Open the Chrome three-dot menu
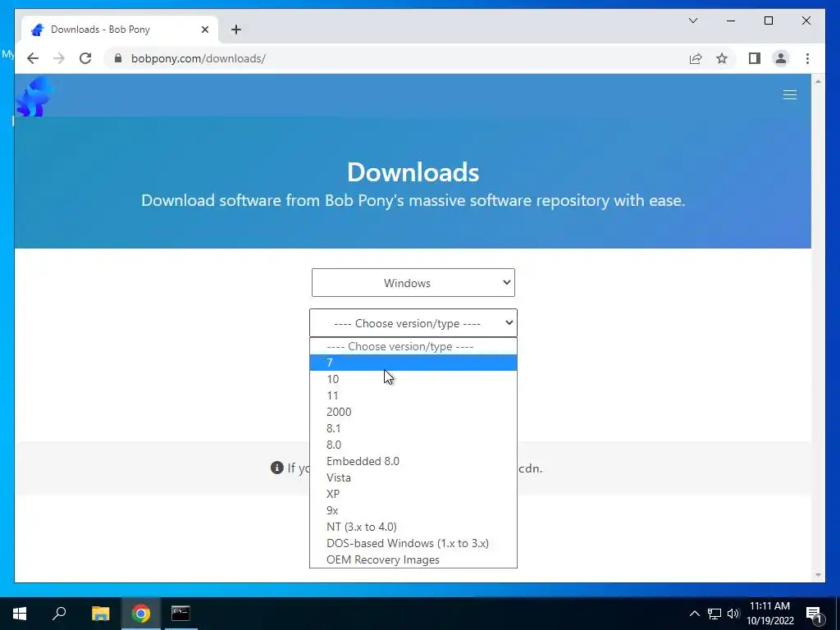 tap(807, 58)
